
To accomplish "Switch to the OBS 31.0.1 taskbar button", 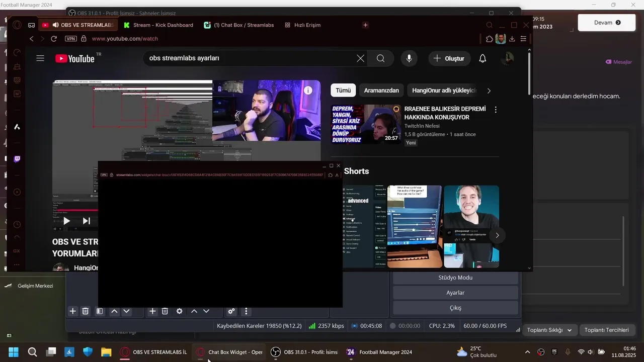I will [304, 352].
